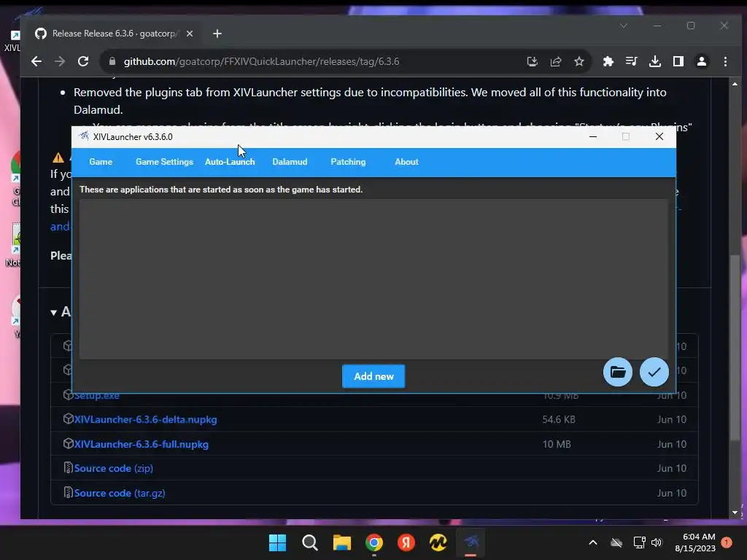Go to the Patching tab
This screenshot has width=747, height=560.
(348, 162)
